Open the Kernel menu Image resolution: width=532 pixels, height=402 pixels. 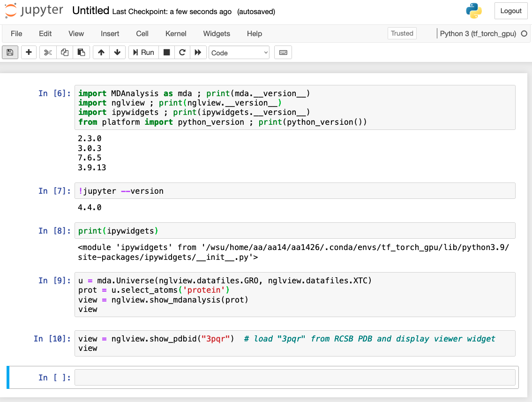click(x=176, y=33)
